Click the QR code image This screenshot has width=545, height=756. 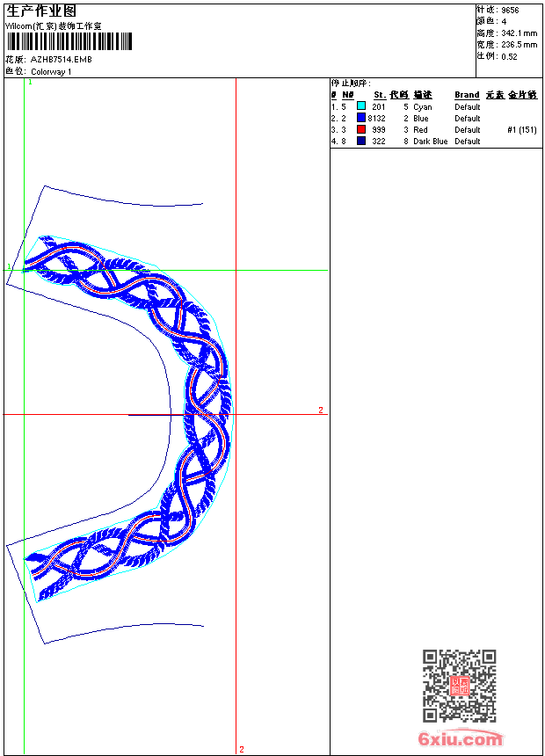pos(459,686)
